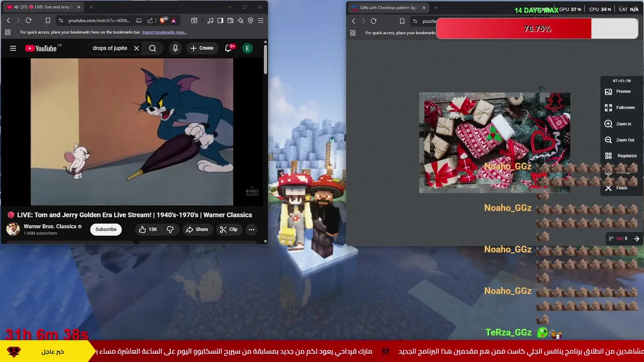Toggle browser sidebar panel icon
Viewport: 644px width, 362px height.
[x=220, y=21]
